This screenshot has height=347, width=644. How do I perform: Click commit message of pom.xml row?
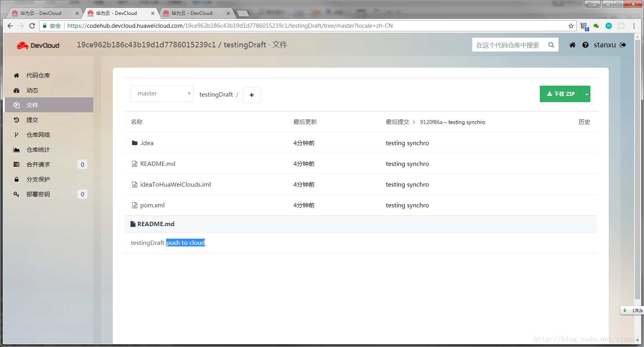(x=407, y=205)
